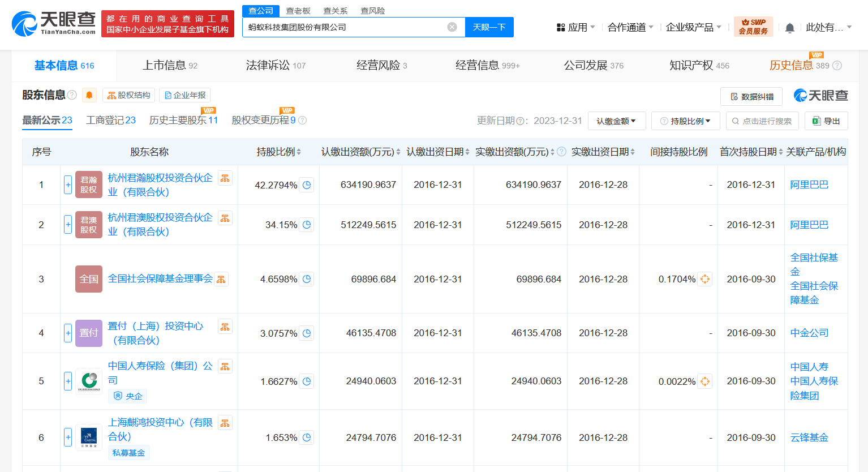Click indirect holding icon beside 0.1704%
This screenshot has width=868, height=472.
coord(704,279)
